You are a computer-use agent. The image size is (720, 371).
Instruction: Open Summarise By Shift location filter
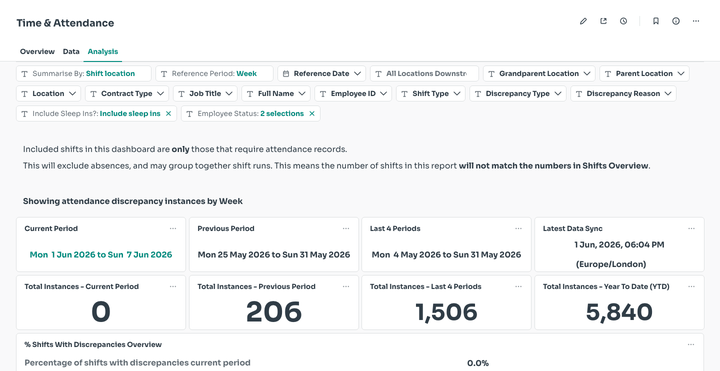click(x=84, y=73)
